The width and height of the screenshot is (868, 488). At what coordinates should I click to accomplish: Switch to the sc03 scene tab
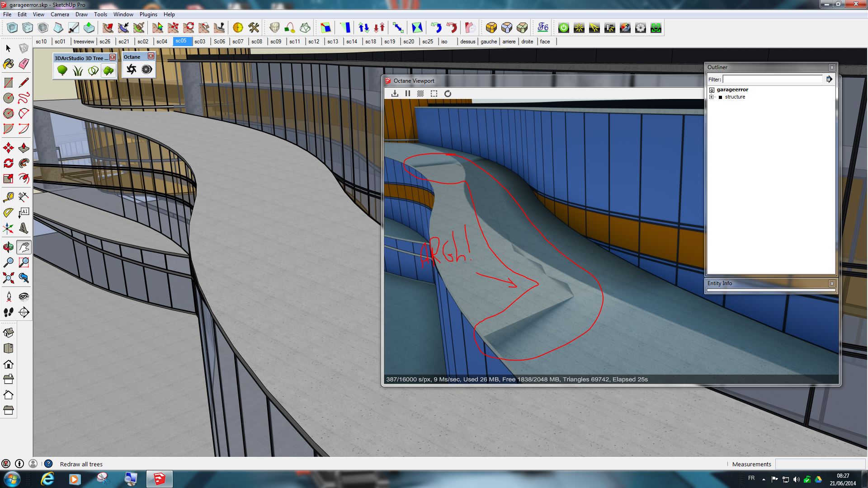point(200,42)
